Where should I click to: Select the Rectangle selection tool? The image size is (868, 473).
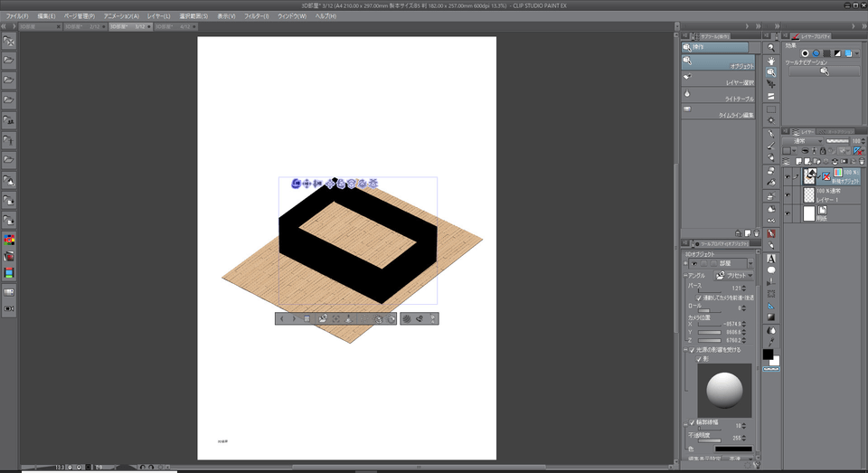tap(771, 109)
